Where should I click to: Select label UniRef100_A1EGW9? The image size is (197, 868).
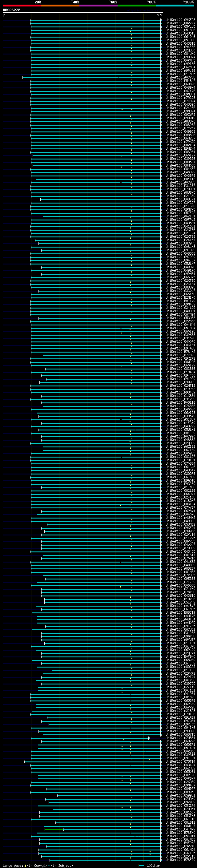coord(180,423)
